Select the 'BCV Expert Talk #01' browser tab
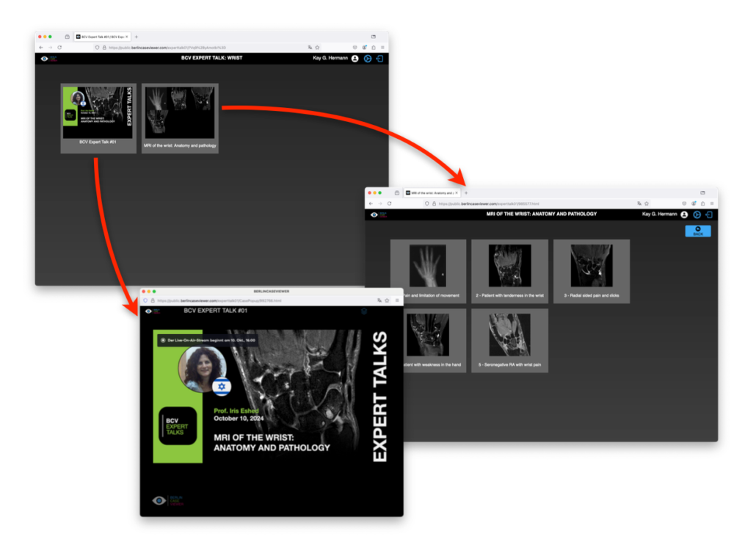The image size is (756, 556). click(x=103, y=37)
